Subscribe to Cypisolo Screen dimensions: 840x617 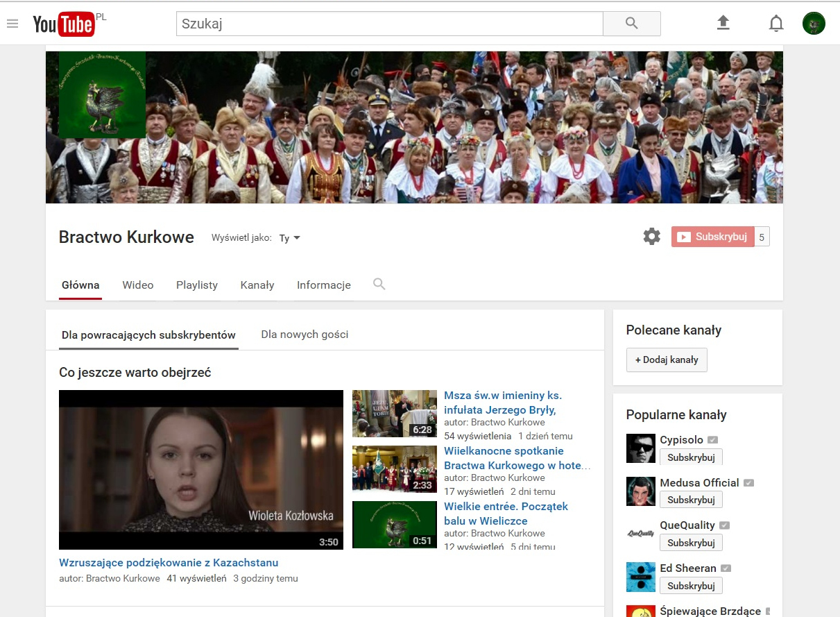click(691, 457)
